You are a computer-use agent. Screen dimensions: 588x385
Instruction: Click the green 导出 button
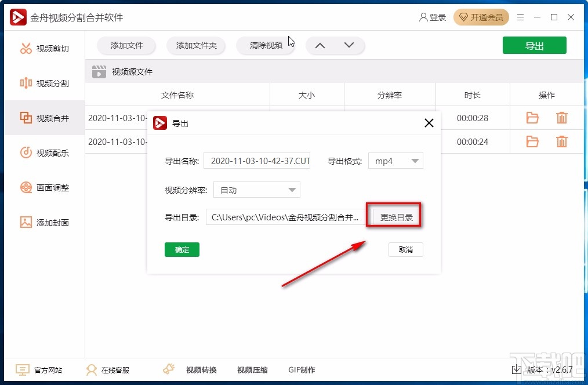tap(534, 45)
